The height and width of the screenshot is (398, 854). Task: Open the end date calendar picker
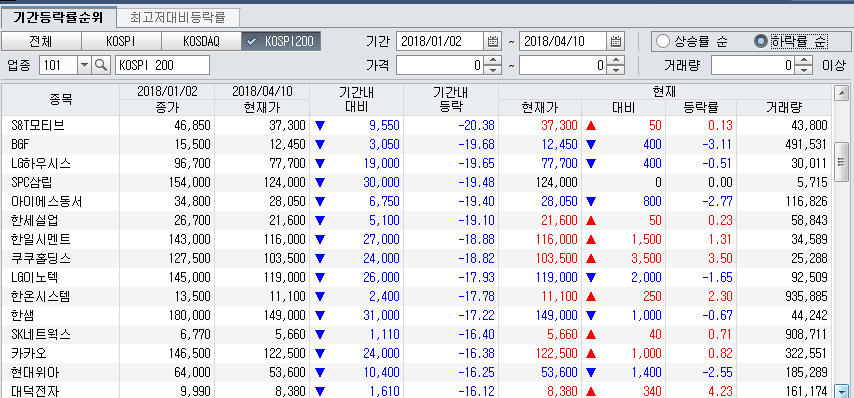coord(616,41)
